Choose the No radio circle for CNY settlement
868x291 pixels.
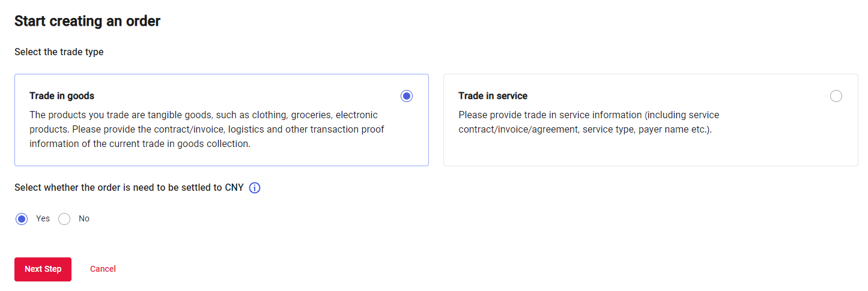64,219
